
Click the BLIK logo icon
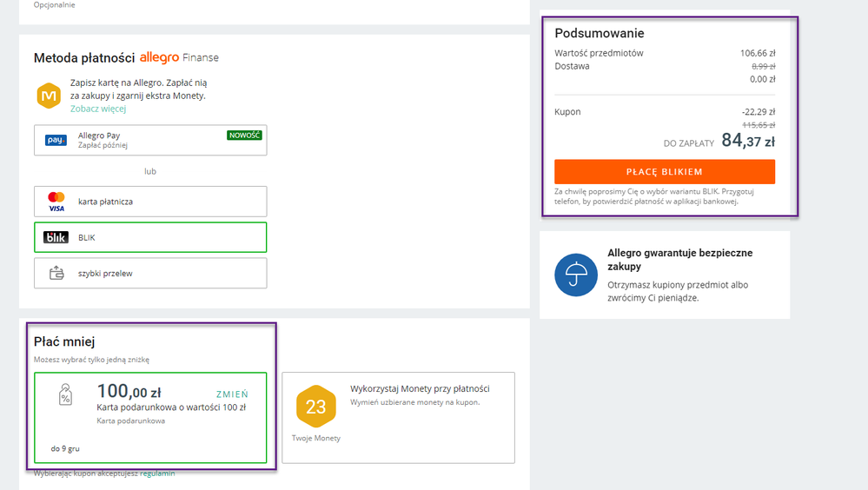point(56,237)
